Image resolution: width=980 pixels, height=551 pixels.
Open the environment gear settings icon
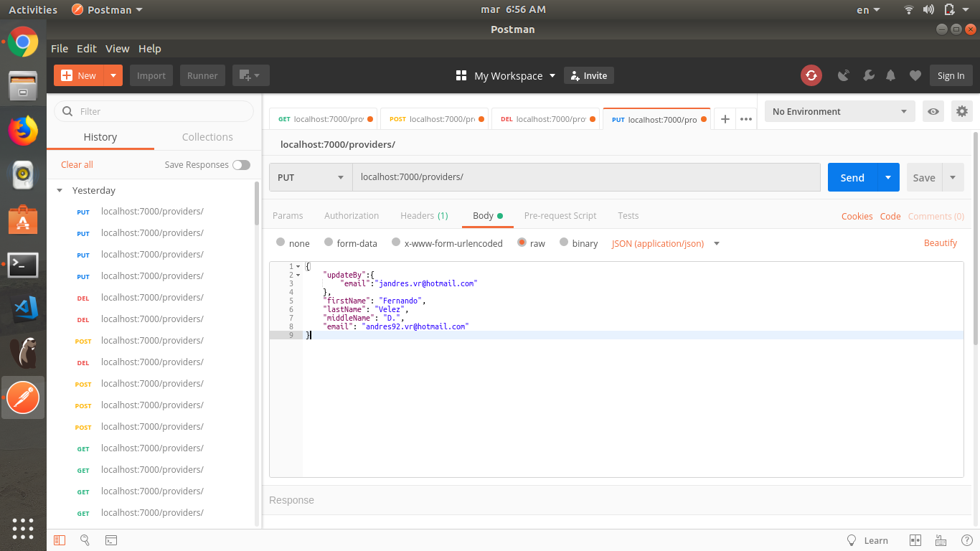(962, 111)
